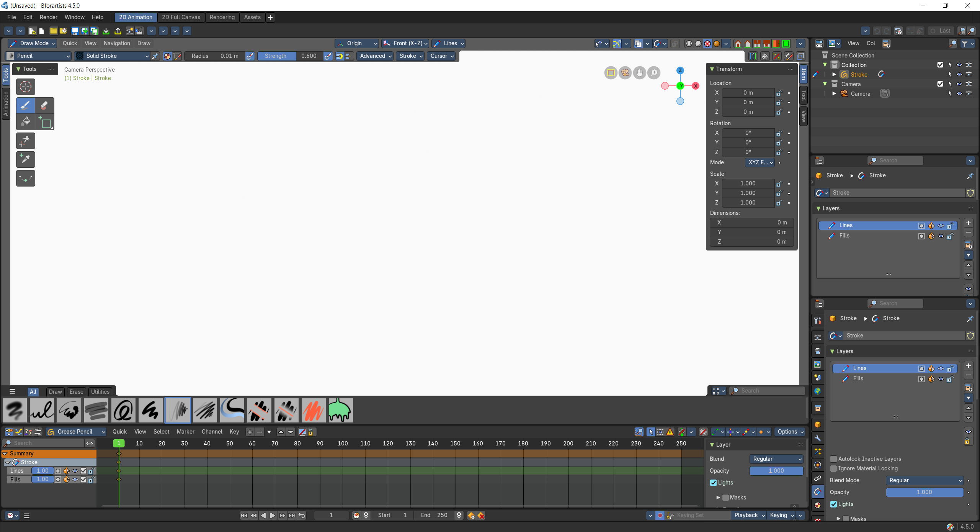Enable Autolock Inactive Layers

[833, 459]
